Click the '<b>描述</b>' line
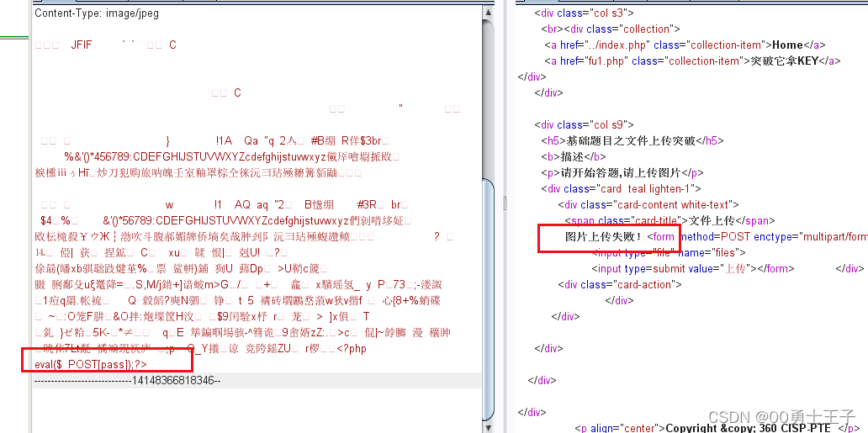Image resolution: width=868 pixels, height=433 pixels. (574, 156)
